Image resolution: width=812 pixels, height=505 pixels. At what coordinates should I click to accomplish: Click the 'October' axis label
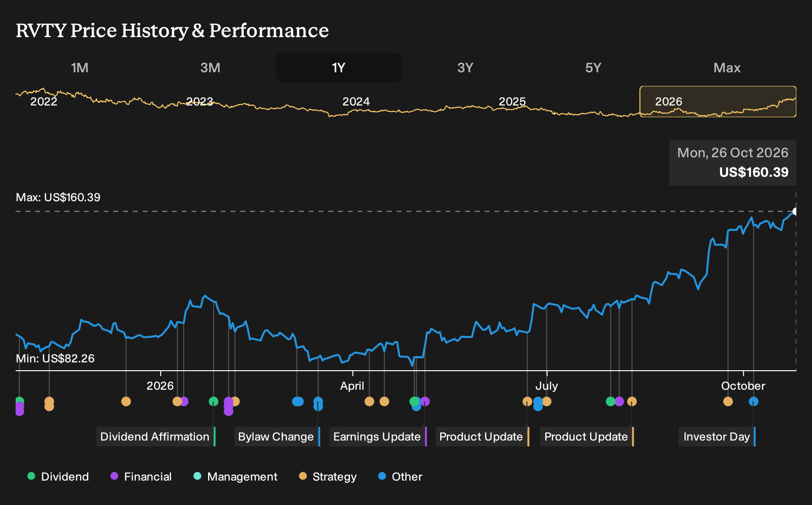click(x=743, y=386)
